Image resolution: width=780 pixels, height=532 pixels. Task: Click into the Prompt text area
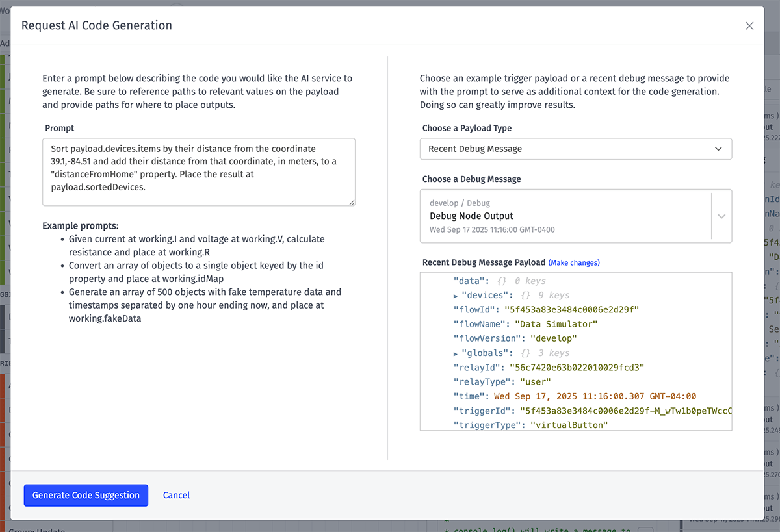tap(198, 171)
